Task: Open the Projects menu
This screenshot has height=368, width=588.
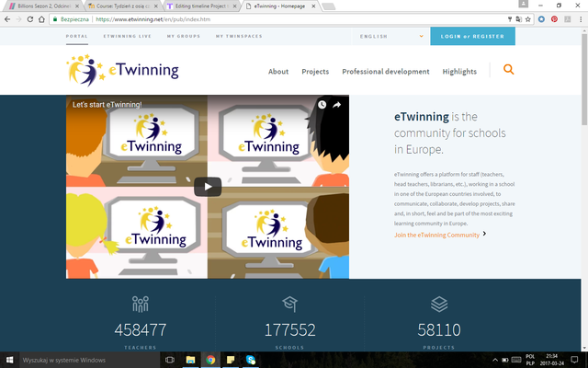Action: (315, 72)
